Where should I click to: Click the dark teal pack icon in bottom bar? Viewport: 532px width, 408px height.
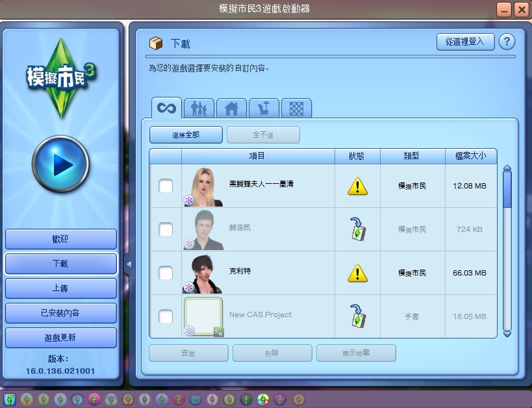point(246,400)
